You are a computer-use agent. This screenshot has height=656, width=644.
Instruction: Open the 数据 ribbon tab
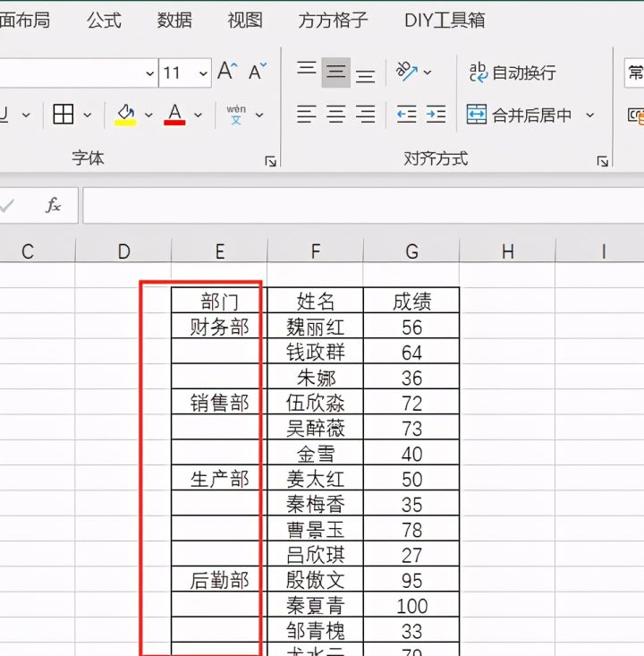(174, 20)
